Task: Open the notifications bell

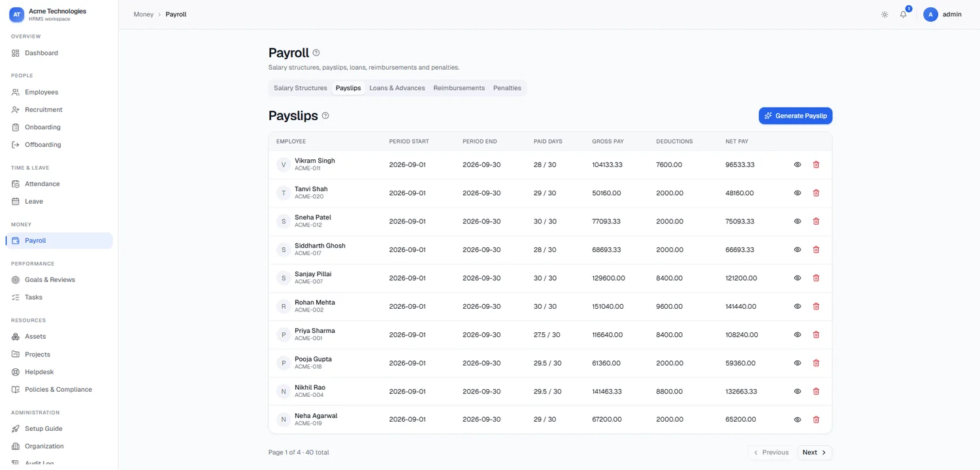Action: pos(904,14)
